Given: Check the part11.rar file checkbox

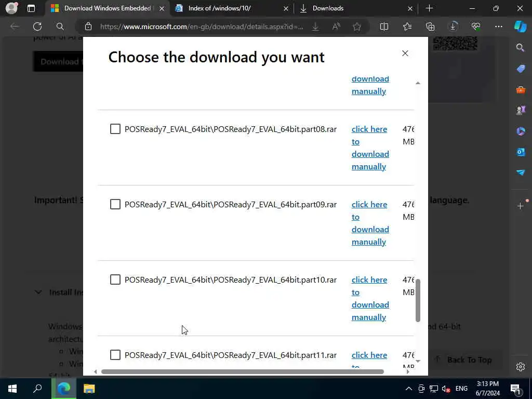Looking at the screenshot, I should 115,355.
